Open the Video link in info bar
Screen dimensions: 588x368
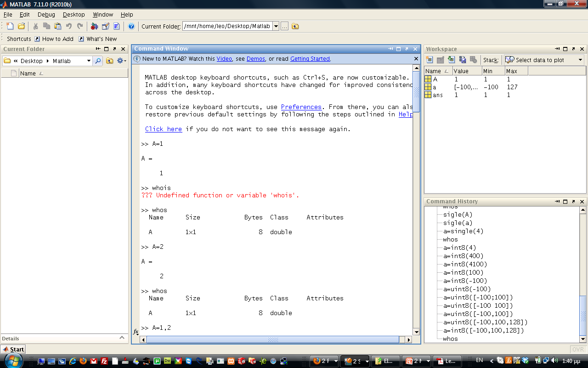pyautogui.click(x=224, y=59)
